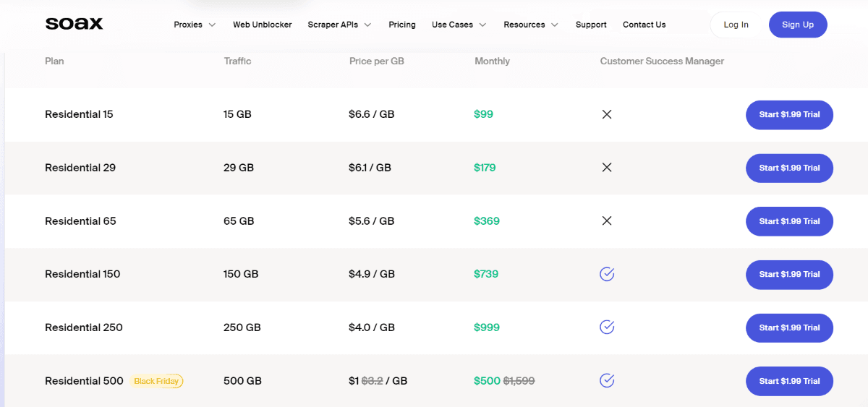Image resolution: width=868 pixels, height=407 pixels.
Task: Click the Residential 65 plan name
Action: pyautogui.click(x=80, y=221)
